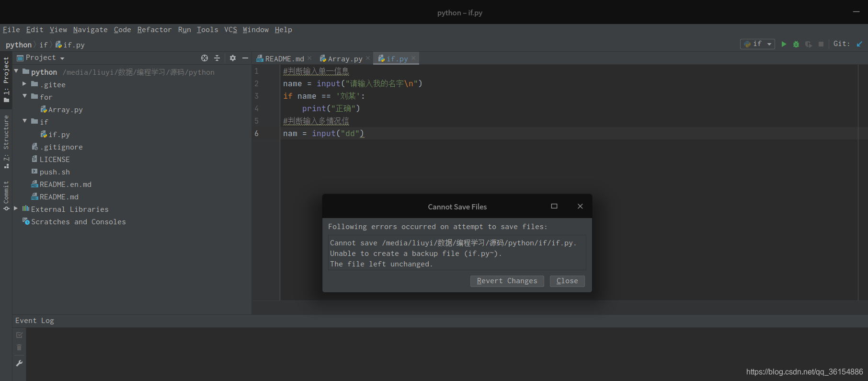Collapse the 'for' folder

pyautogui.click(x=24, y=96)
